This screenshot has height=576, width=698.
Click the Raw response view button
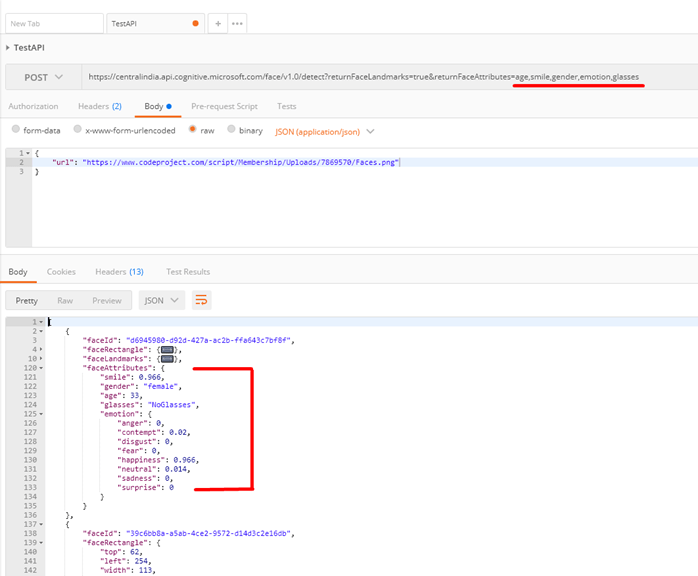(x=65, y=300)
